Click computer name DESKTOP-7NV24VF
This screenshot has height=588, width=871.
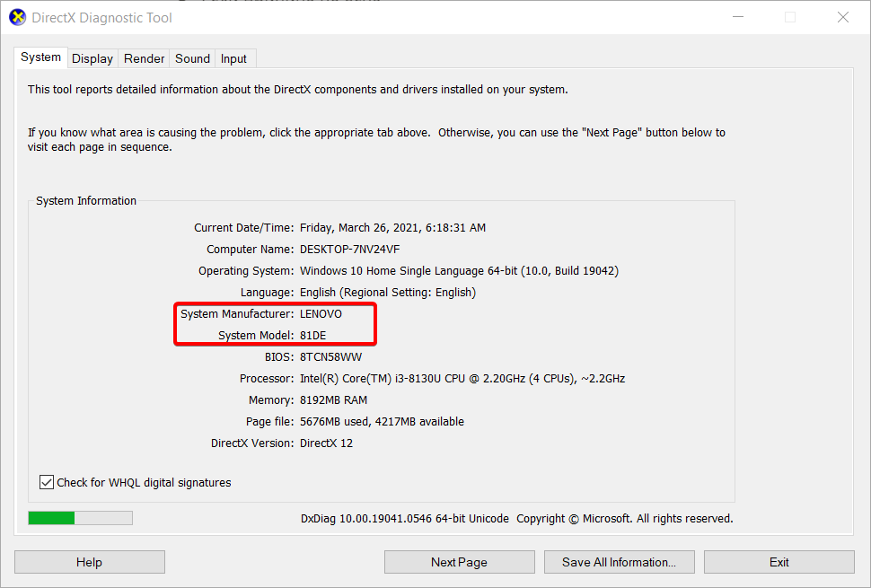pyautogui.click(x=349, y=250)
